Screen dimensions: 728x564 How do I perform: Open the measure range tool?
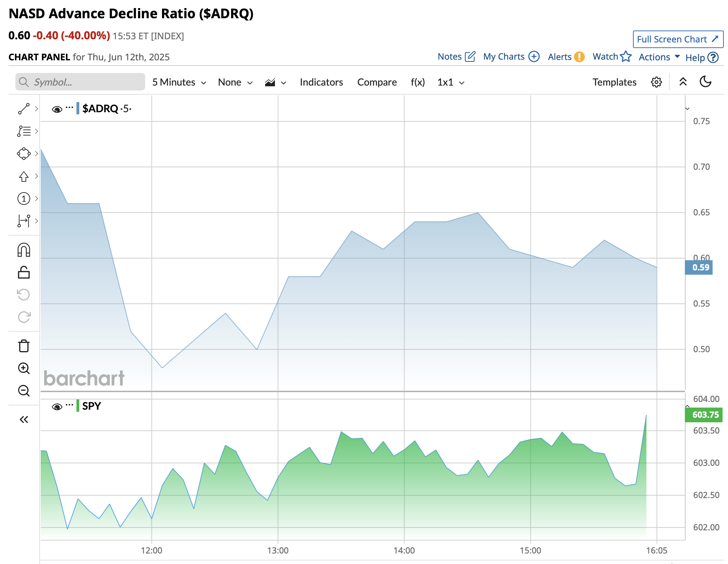click(23, 221)
